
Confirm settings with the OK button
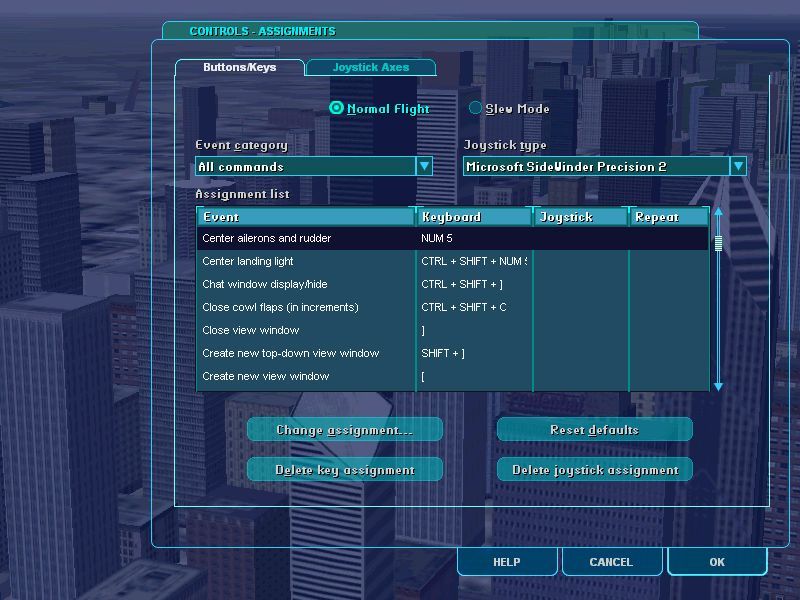(x=717, y=562)
